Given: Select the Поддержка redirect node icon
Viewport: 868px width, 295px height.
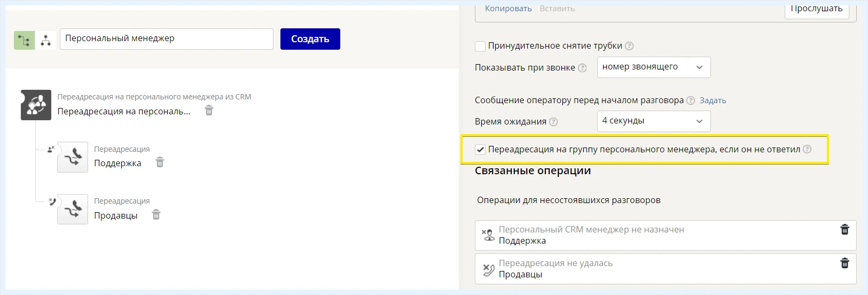Looking at the screenshot, I should tap(73, 157).
